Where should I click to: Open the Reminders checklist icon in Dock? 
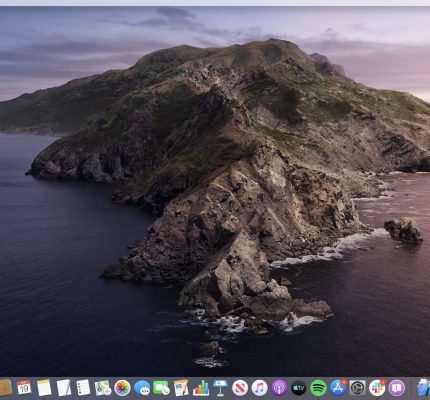[83, 388]
